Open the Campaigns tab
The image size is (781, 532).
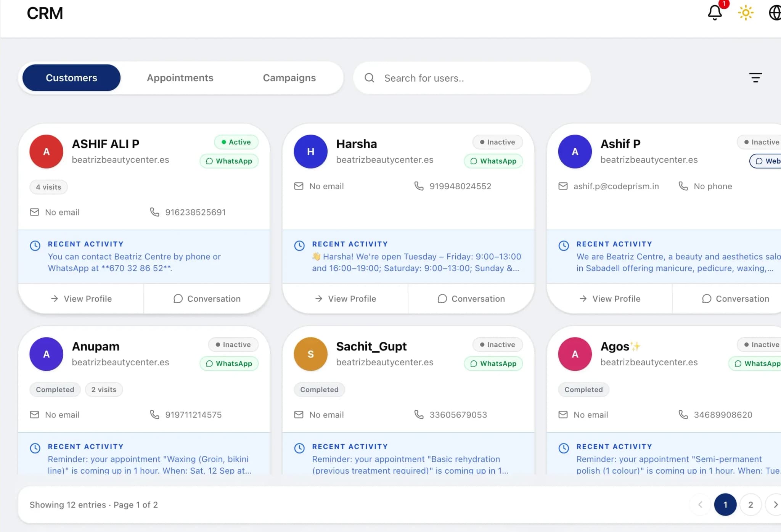[x=289, y=78]
